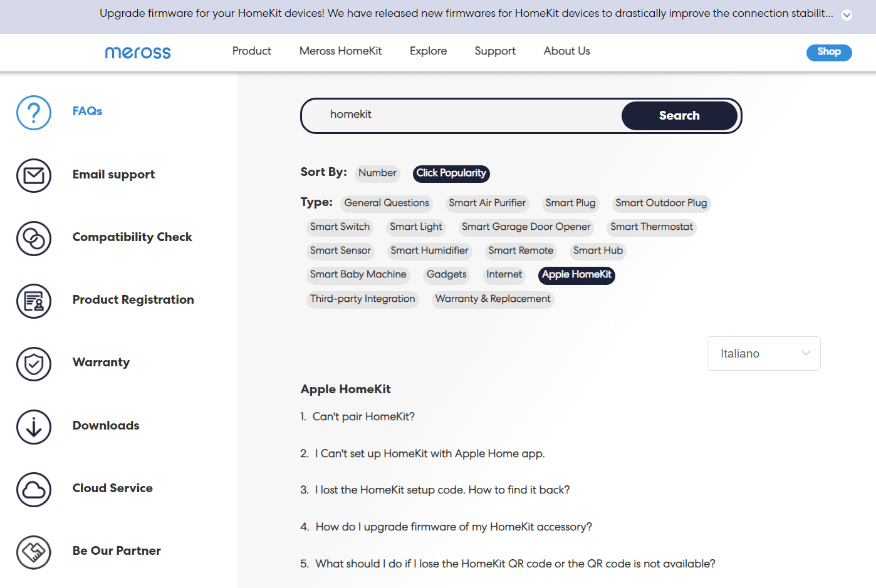The image size is (876, 588).
Task: Filter by Smart Air Purifier type
Action: (x=488, y=204)
